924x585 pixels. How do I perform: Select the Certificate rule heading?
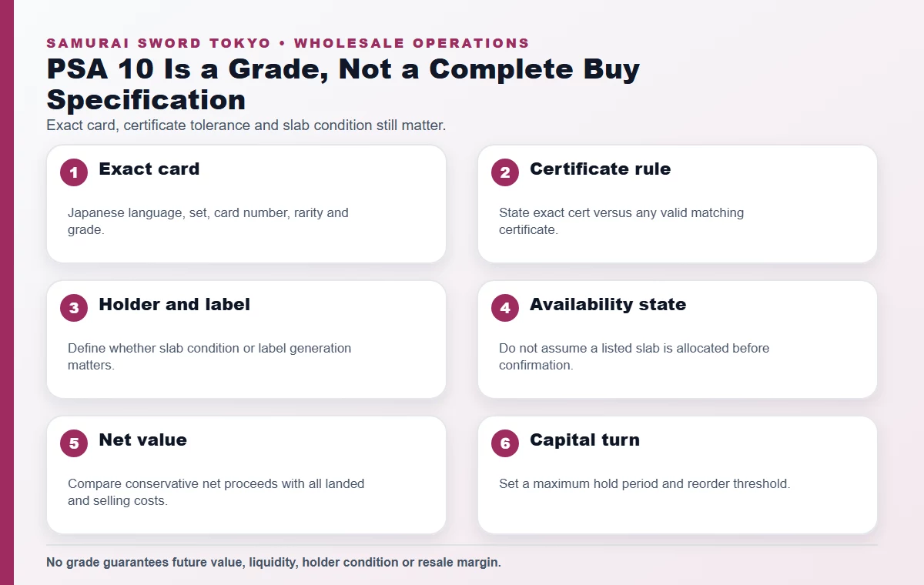pos(600,169)
